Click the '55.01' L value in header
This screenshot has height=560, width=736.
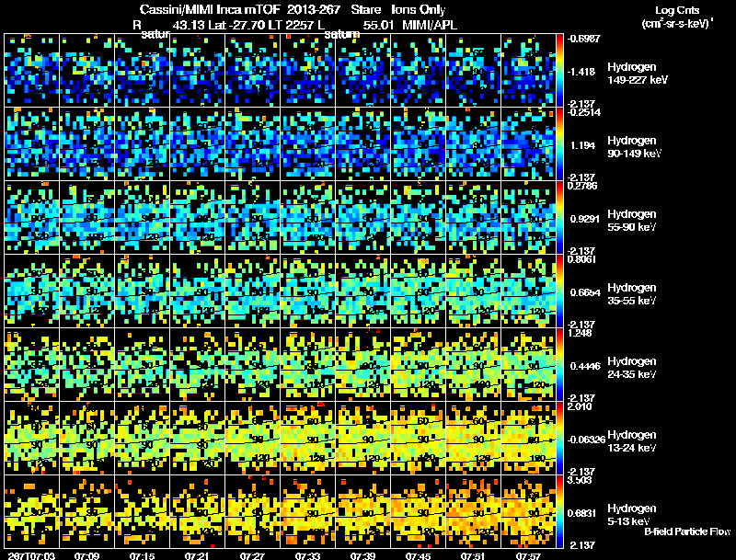[x=378, y=25]
